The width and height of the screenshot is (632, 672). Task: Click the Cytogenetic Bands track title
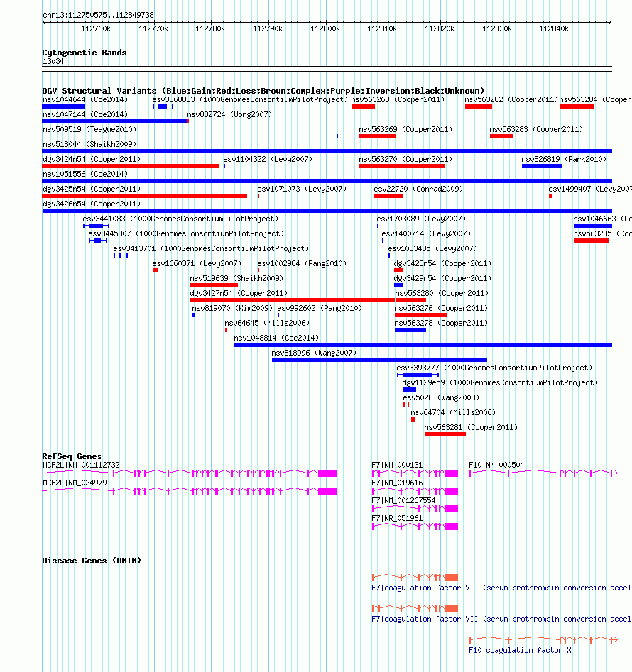pyautogui.click(x=85, y=53)
